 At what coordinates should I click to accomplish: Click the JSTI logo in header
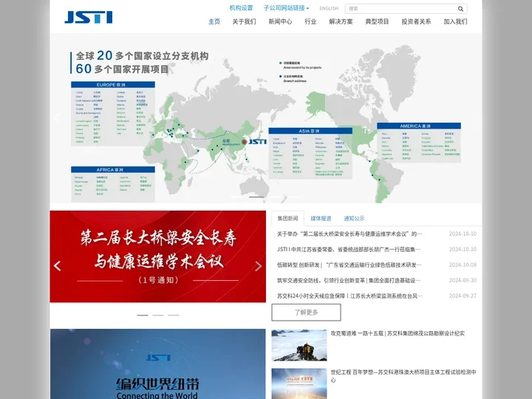click(89, 17)
